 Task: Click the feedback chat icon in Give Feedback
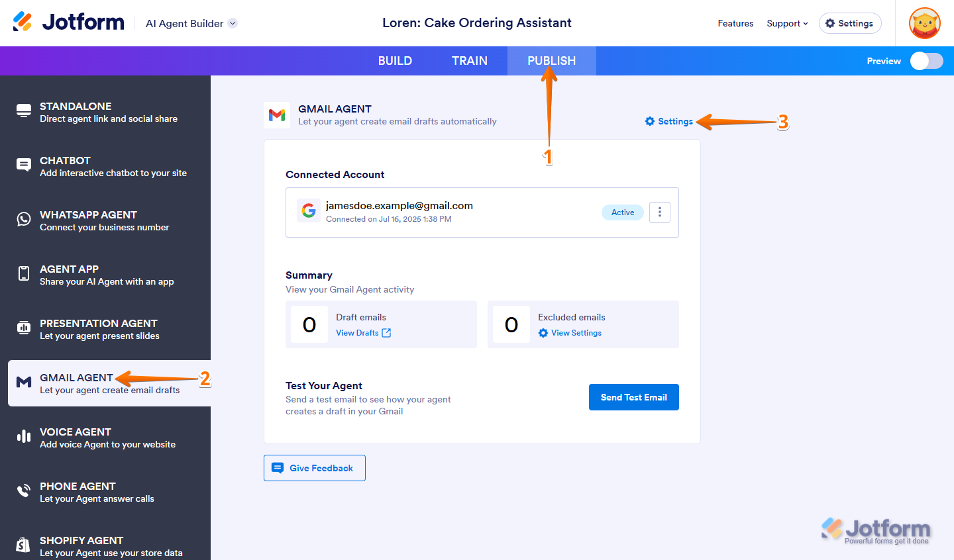(278, 468)
